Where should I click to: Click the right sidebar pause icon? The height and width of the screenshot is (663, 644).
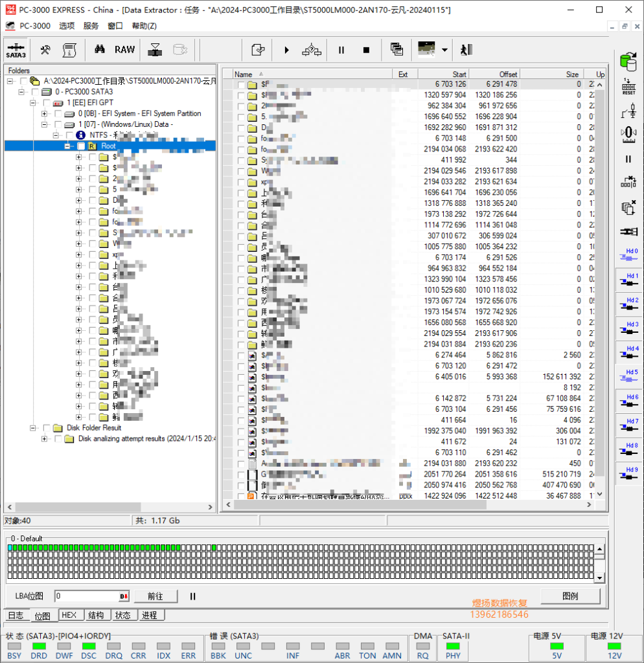(x=628, y=159)
